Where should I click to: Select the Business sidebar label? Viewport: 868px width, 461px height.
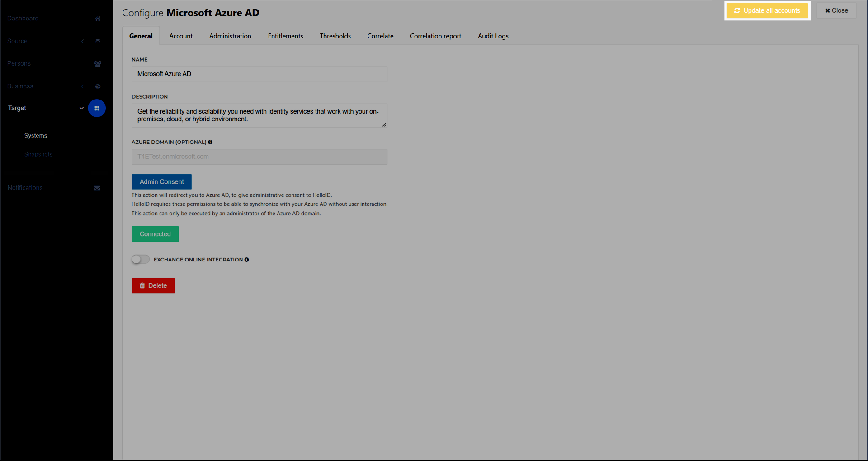point(20,86)
